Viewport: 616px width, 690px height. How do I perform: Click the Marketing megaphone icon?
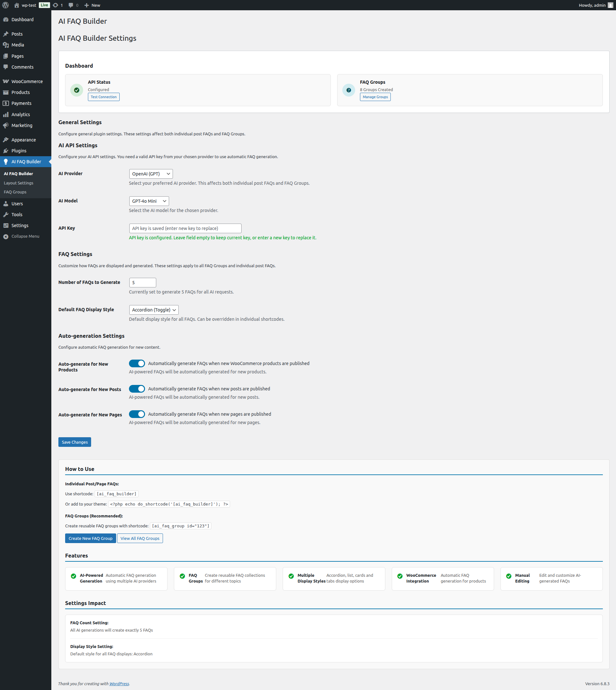coord(6,125)
